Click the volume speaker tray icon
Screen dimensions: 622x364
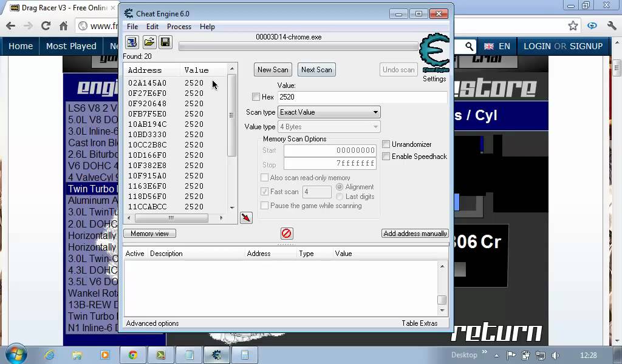[555, 356]
